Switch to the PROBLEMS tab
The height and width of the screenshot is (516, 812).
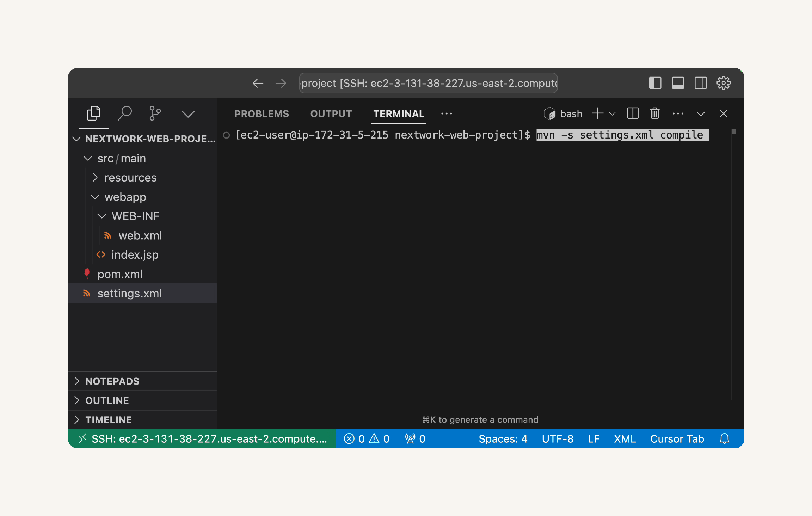tap(262, 114)
